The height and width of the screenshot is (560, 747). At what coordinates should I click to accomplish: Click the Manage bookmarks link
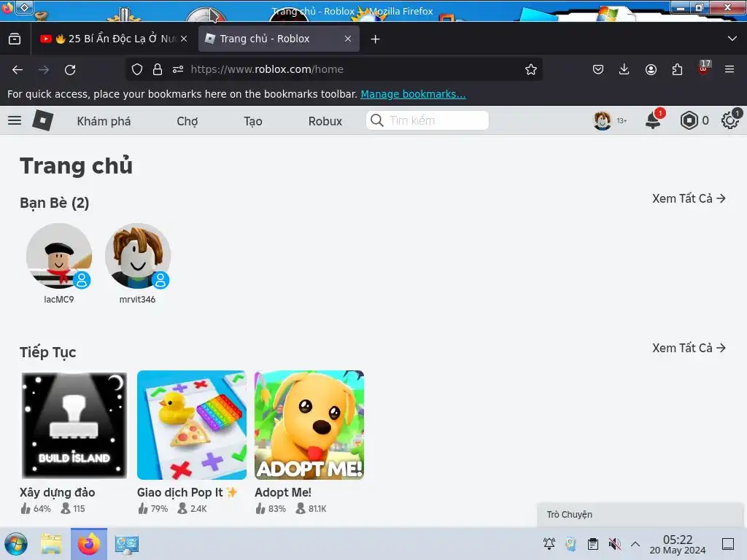[x=413, y=94]
